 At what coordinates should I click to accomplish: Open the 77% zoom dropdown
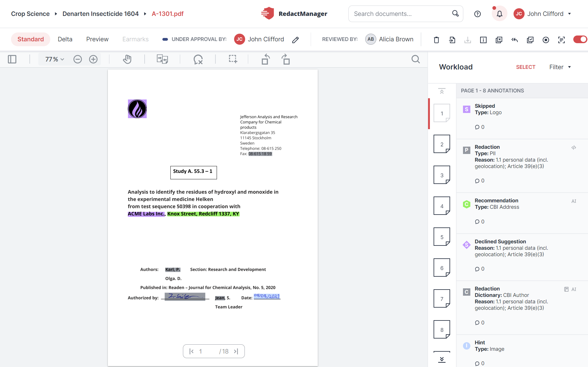click(54, 59)
